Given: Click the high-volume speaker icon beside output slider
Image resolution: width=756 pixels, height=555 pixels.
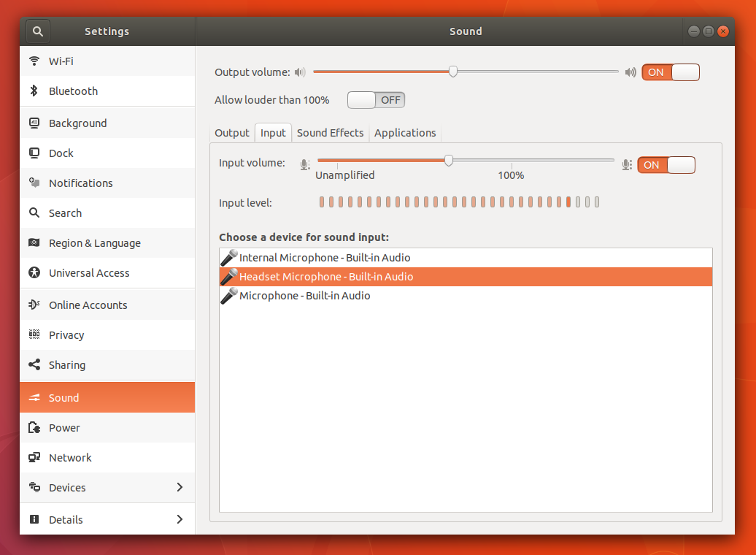Looking at the screenshot, I should click(x=630, y=72).
